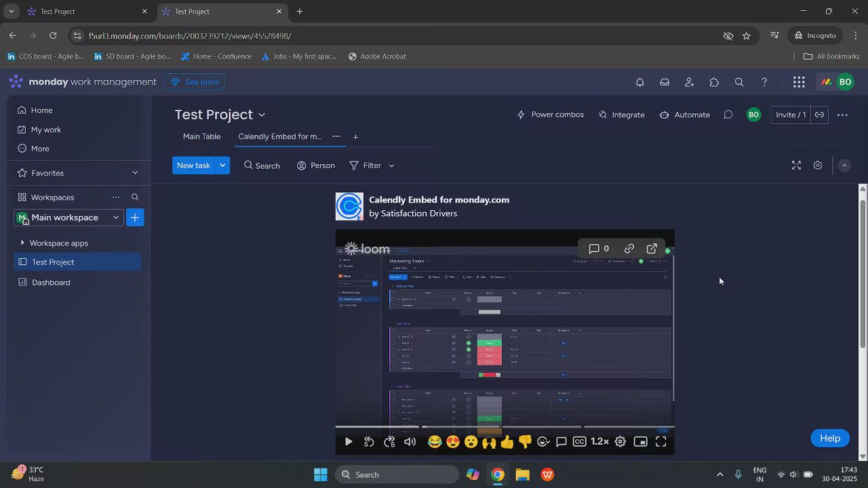Open Main workspace selector dropdown
The height and width of the screenshot is (488, 868).
(x=68, y=218)
